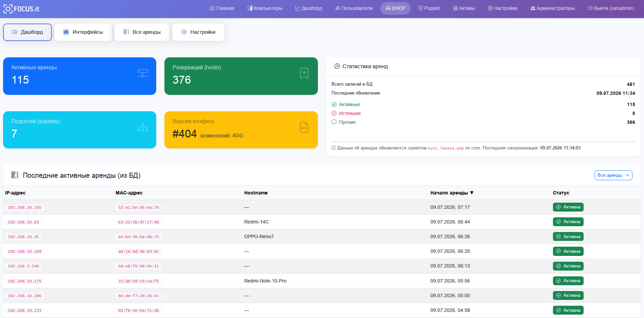The height and width of the screenshot is (318, 644).
Task: Click the code file icon in Версия конфига card
Action: pos(304,127)
